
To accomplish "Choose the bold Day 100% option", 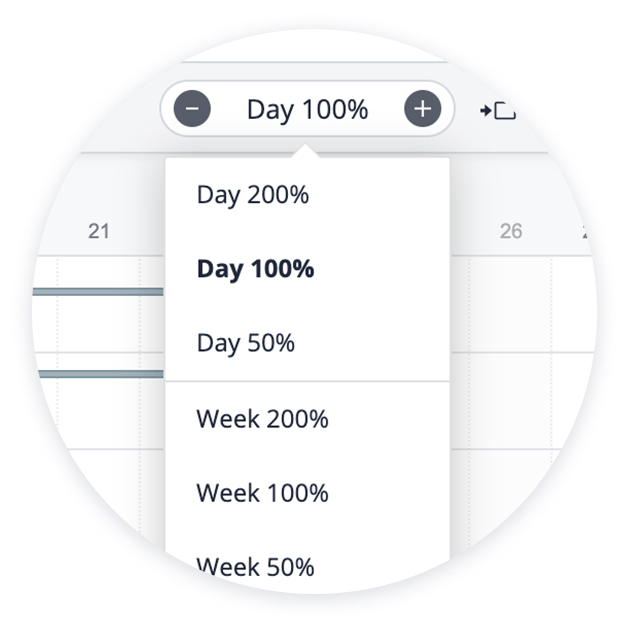I will (256, 269).
